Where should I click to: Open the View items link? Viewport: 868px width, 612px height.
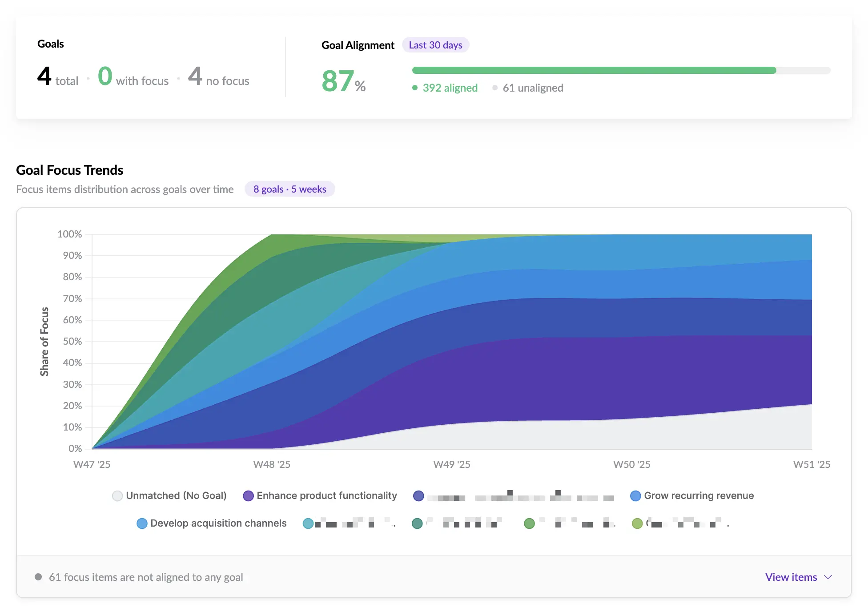click(x=791, y=577)
